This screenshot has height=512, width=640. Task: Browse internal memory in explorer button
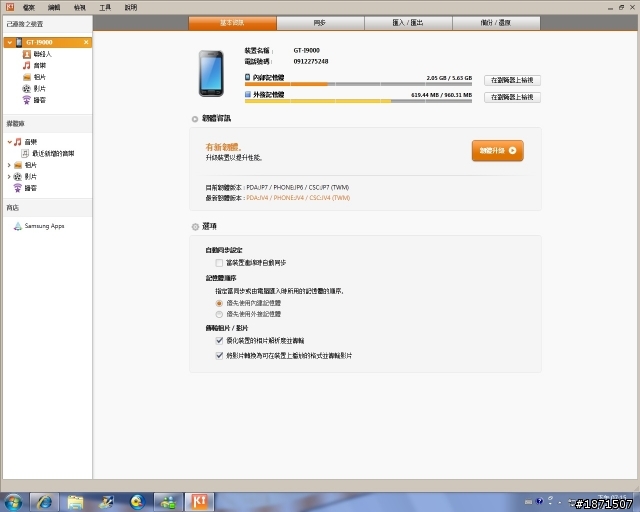pyautogui.click(x=512, y=80)
